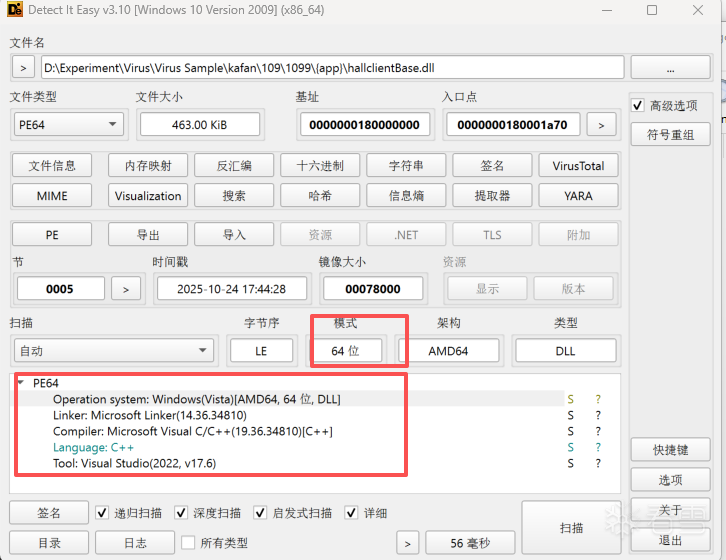Click the arrow button beside section count 0005
726x560 pixels.
click(x=125, y=289)
